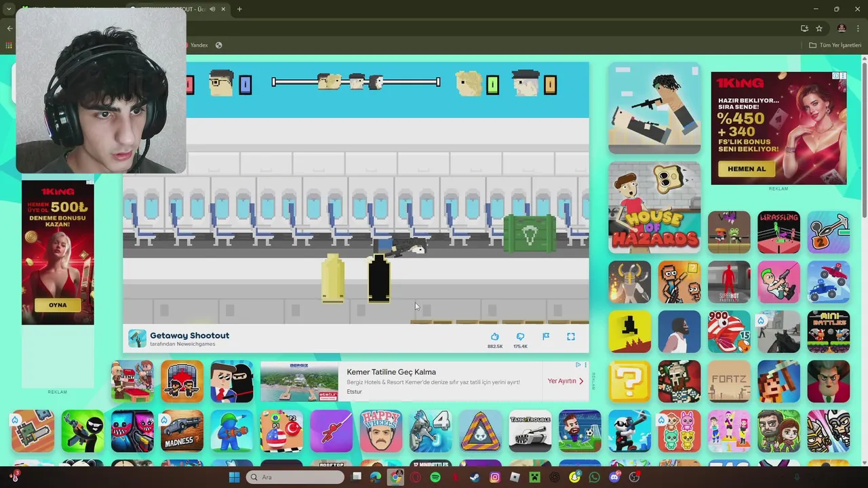Click the HEMEN AL ad button
Viewport: 868px width, 488px height.
(x=747, y=169)
